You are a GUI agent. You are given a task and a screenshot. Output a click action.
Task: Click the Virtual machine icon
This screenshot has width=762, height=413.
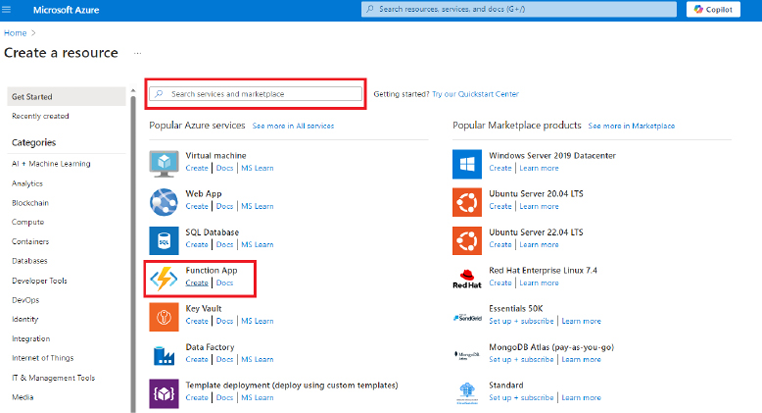click(x=163, y=163)
